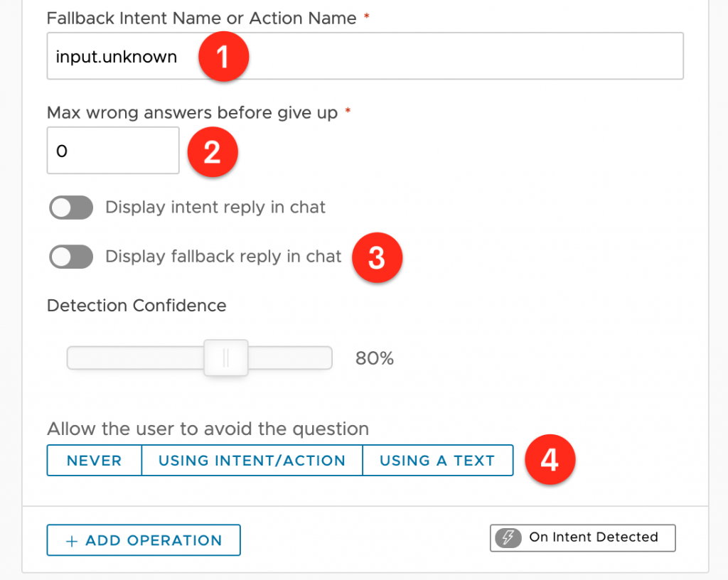Click the slider track left of the handle
This screenshot has height=580, width=728.
[136, 358]
